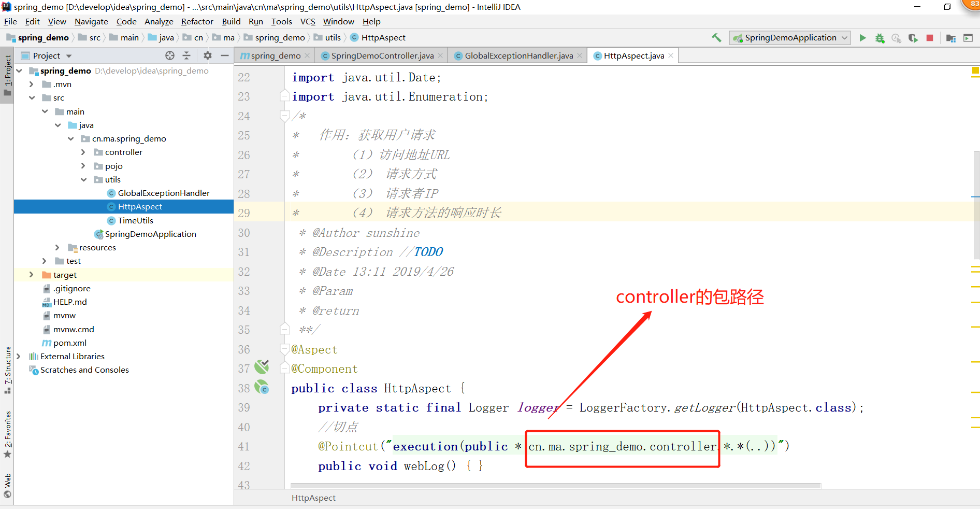Click the Spring bean gutter icon on line 37
The image size is (980, 509).
pyautogui.click(x=262, y=367)
